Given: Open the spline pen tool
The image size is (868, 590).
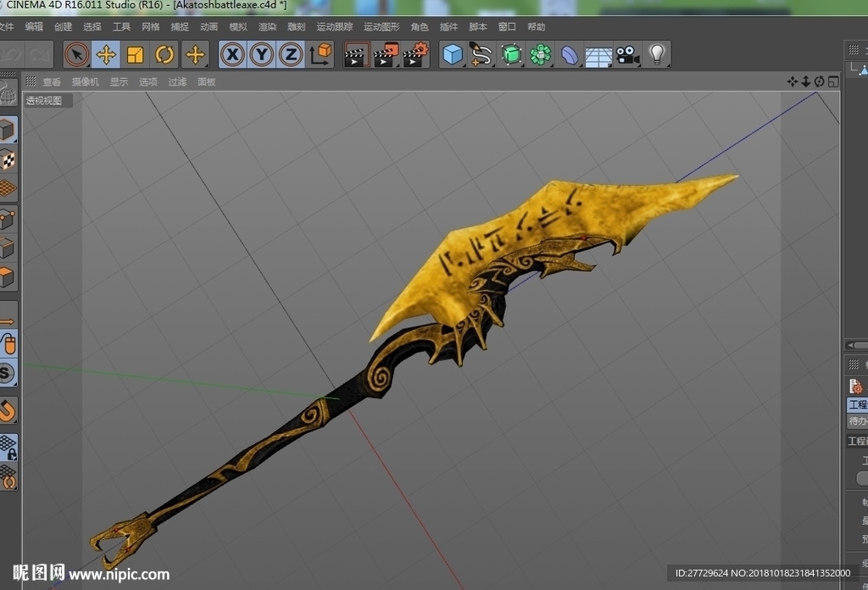Looking at the screenshot, I should 481,55.
